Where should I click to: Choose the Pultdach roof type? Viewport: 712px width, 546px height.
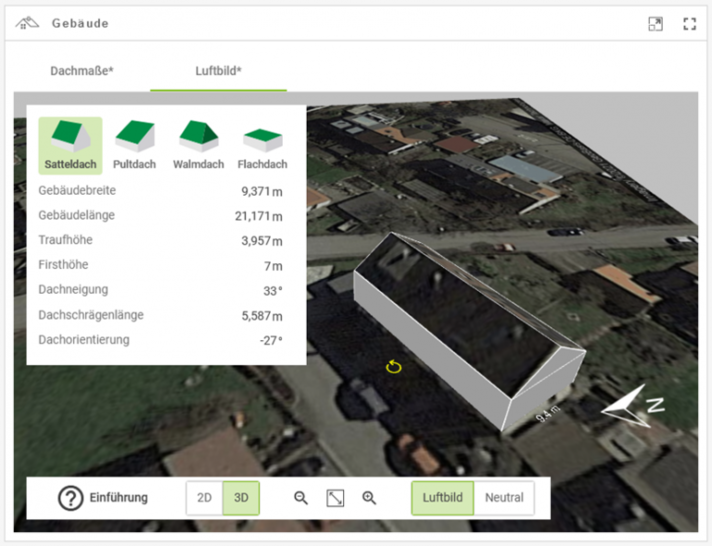click(x=134, y=145)
